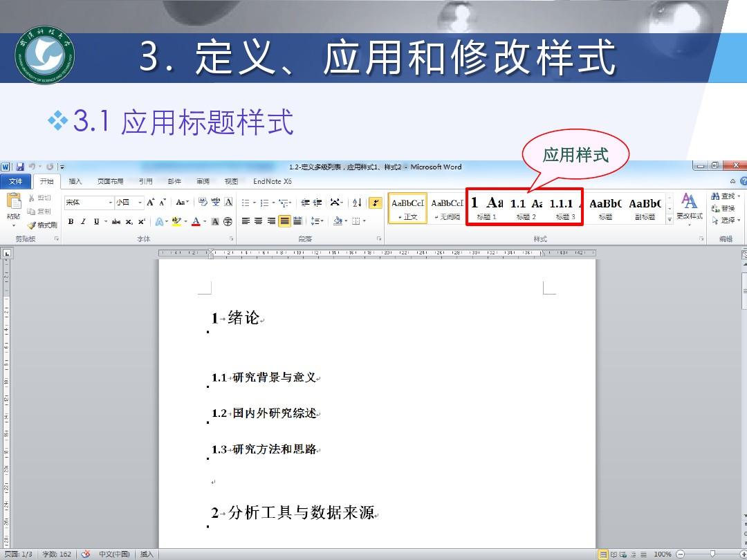Apply yellow text highlight color

coord(176,221)
